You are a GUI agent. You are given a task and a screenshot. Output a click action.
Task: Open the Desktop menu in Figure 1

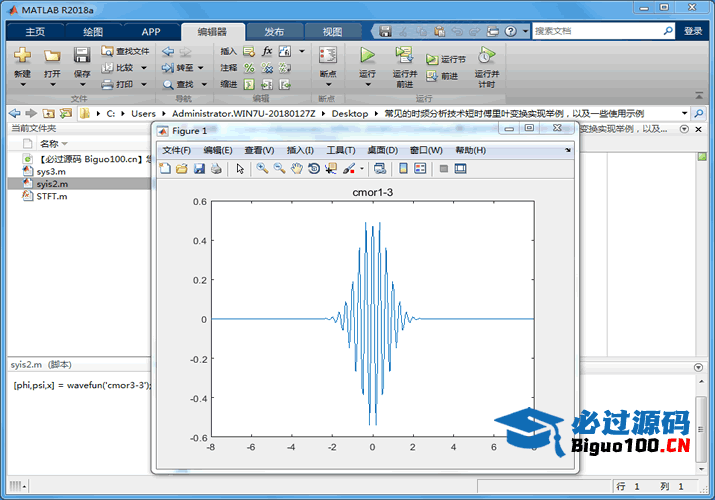pyautogui.click(x=383, y=150)
